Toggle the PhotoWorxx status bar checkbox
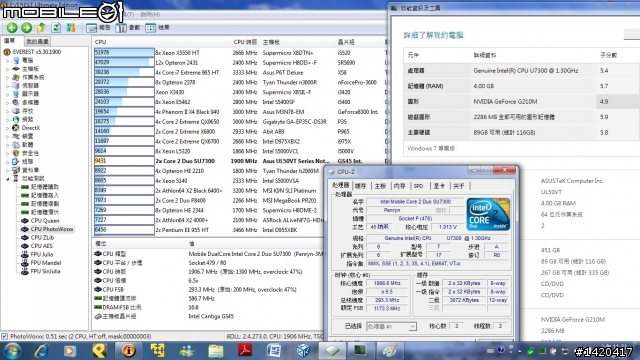This screenshot has height=360, width=640. click(x=4, y=336)
